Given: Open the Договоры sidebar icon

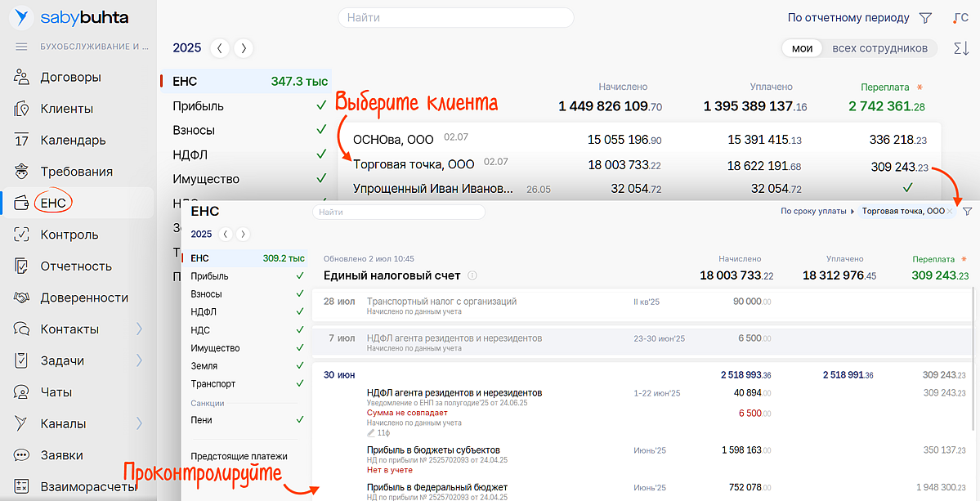Looking at the screenshot, I should pyautogui.click(x=23, y=77).
